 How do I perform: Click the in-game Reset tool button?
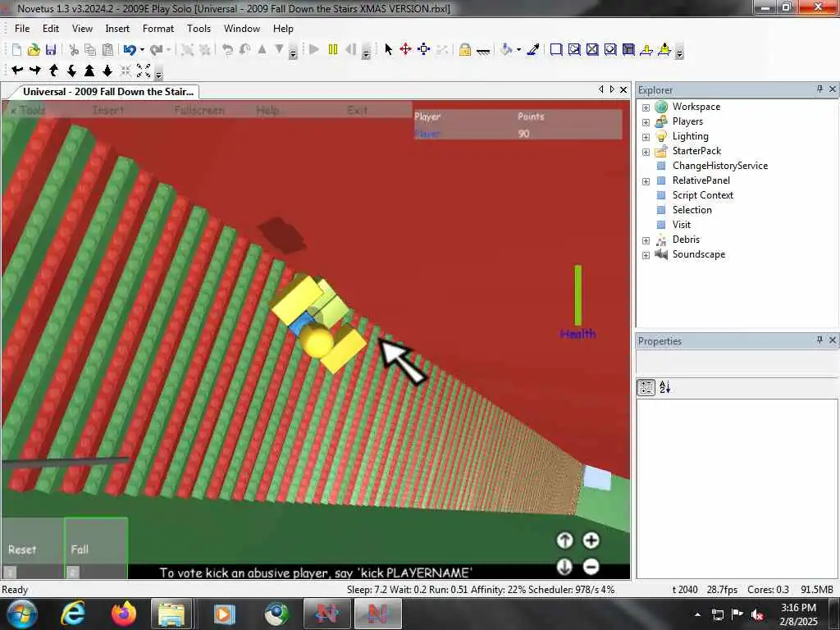(x=32, y=549)
